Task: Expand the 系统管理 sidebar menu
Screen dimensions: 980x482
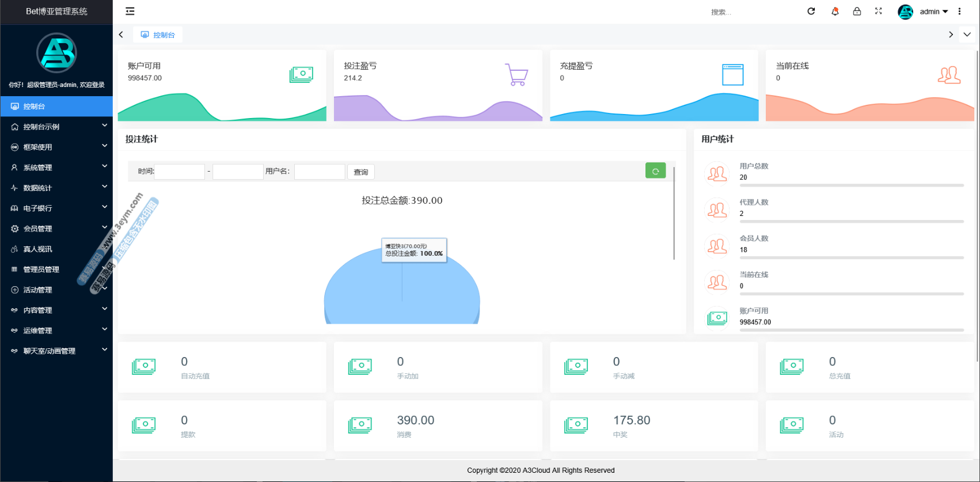Action: click(56, 168)
